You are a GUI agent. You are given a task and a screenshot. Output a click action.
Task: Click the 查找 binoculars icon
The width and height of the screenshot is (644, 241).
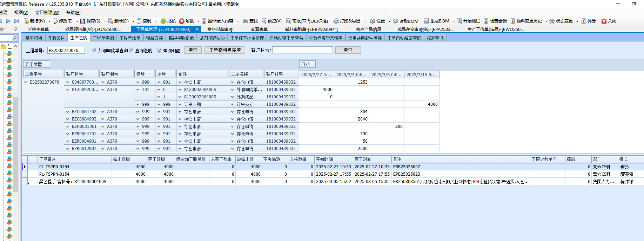click(246, 21)
